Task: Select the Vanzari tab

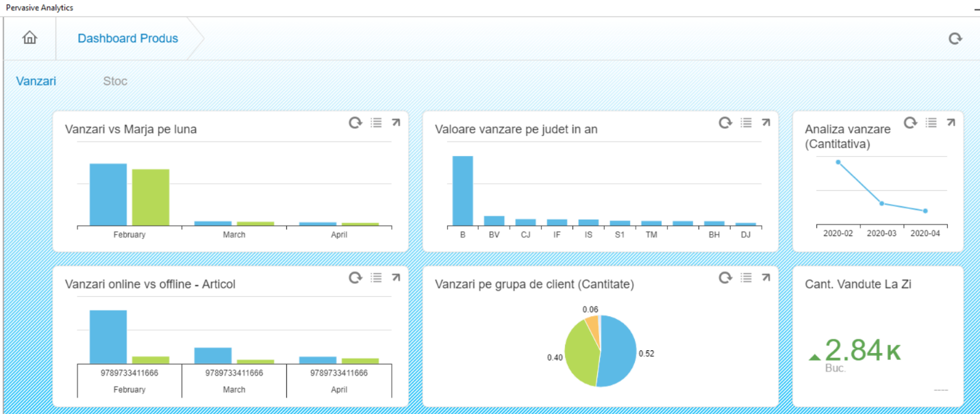Action: (36, 81)
